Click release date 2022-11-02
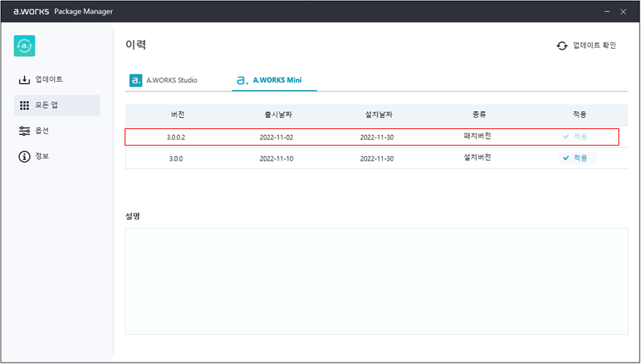This screenshot has height=364, width=641. tap(276, 137)
